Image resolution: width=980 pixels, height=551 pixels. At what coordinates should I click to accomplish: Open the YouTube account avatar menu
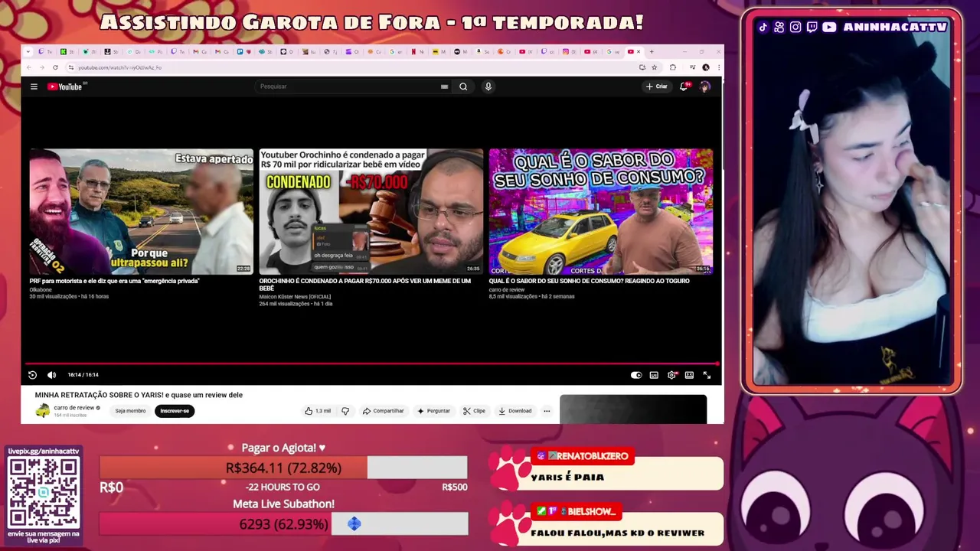pos(705,86)
